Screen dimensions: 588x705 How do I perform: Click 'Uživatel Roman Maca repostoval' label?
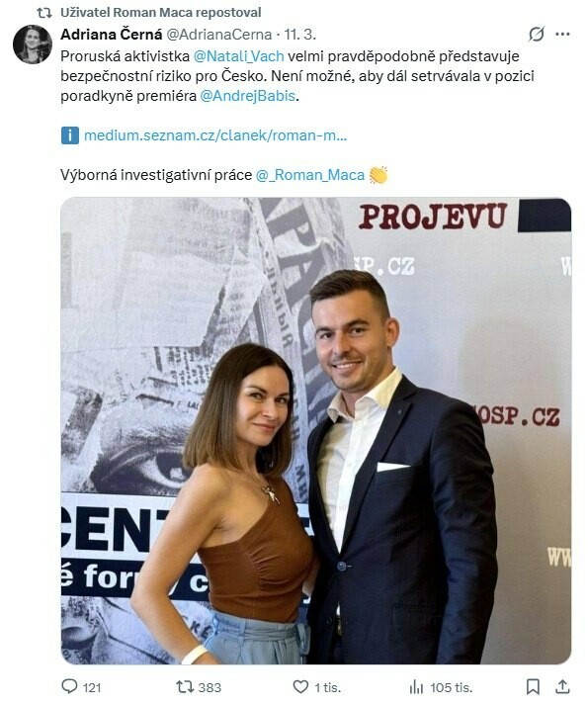coord(161,12)
